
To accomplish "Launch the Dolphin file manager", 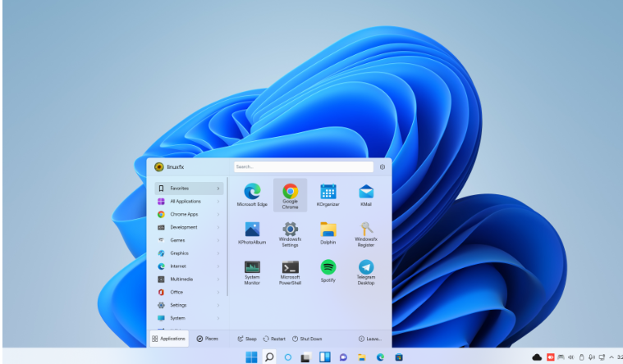I will click(x=328, y=233).
